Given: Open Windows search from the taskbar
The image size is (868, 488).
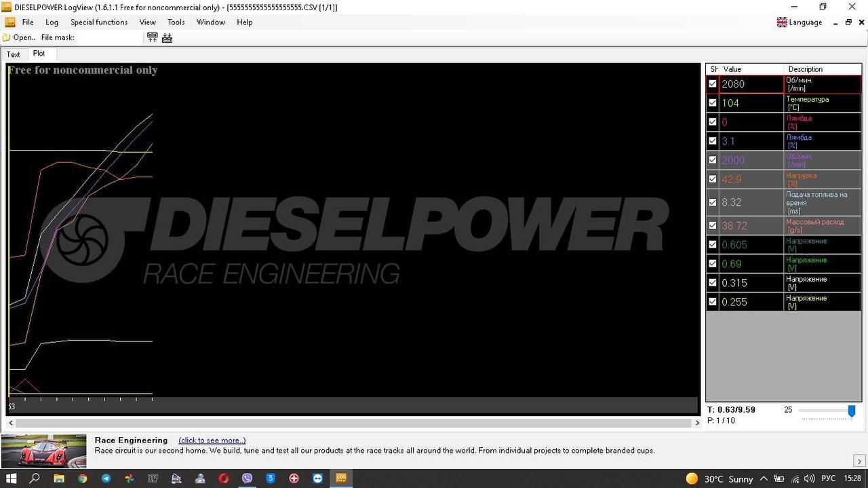Looking at the screenshot, I should point(35,478).
